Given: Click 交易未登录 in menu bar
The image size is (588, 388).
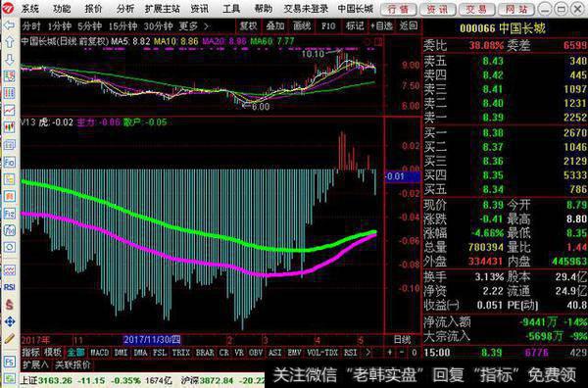Looking at the screenshot, I should click(x=306, y=9).
